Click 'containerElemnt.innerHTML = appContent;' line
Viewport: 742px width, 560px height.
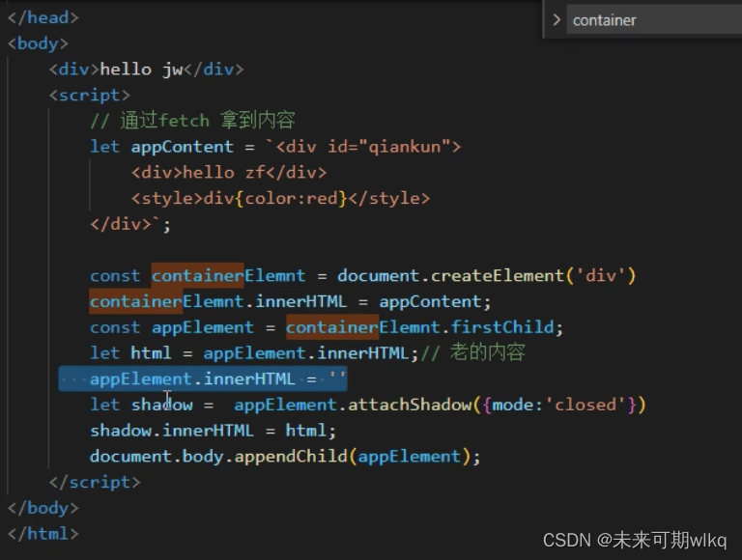click(291, 301)
